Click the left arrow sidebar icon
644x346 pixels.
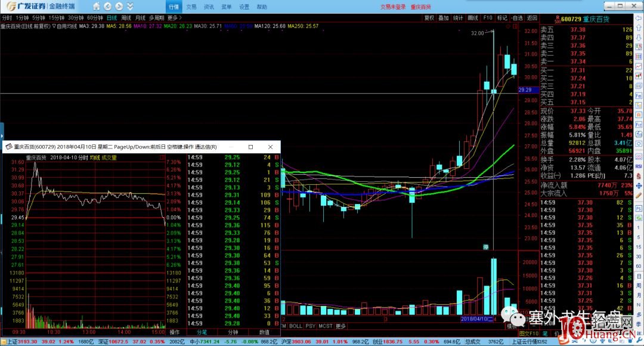(x=639, y=19)
